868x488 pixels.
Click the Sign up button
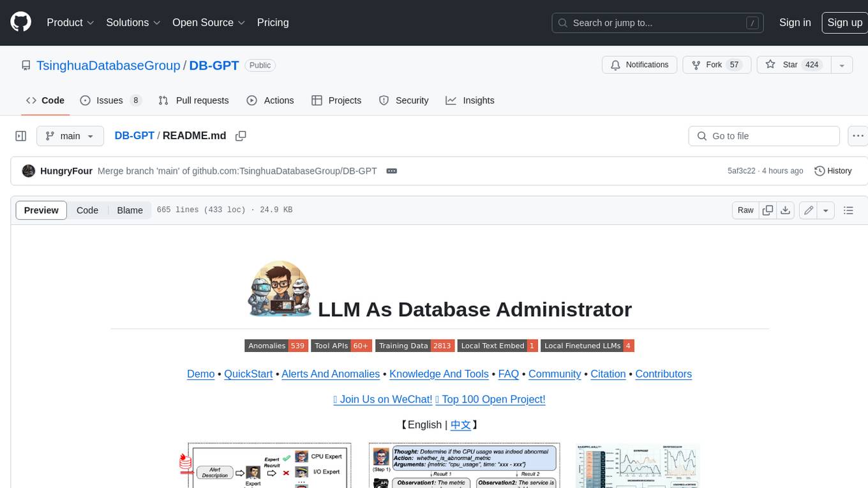pyautogui.click(x=844, y=22)
